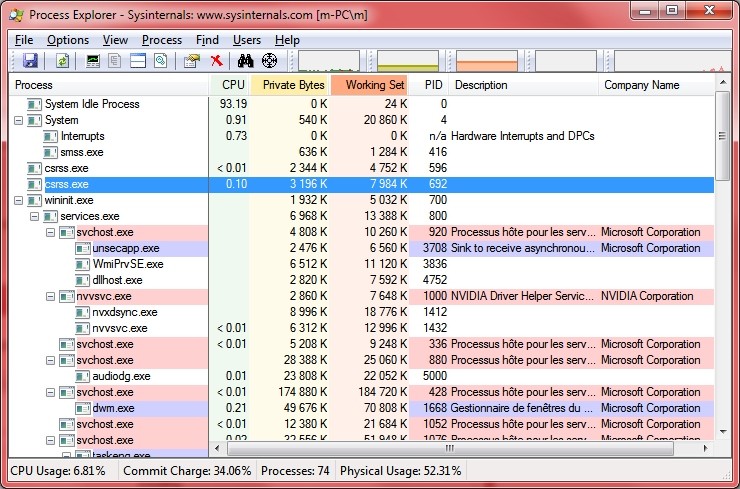Image resolution: width=740 pixels, height=489 pixels.
Task: Open the Help menu
Action: pyautogui.click(x=287, y=40)
